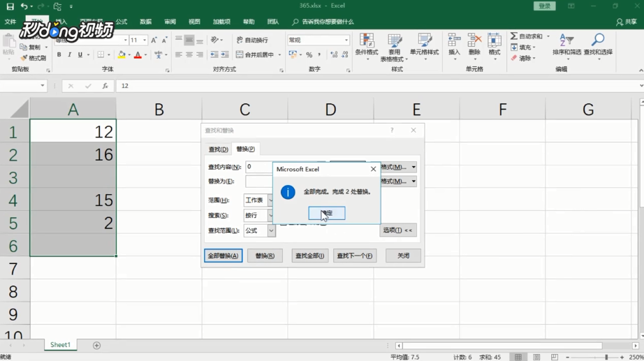Toggle Underline formatting
This screenshot has width=644, height=361.
coord(80,54)
